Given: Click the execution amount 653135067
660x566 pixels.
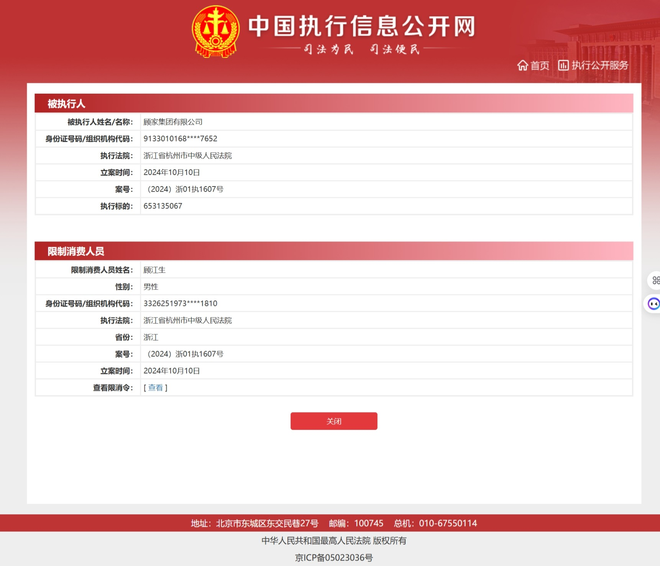Looking at the screenshot, I should pyautogui.click(x=163, y=206).
